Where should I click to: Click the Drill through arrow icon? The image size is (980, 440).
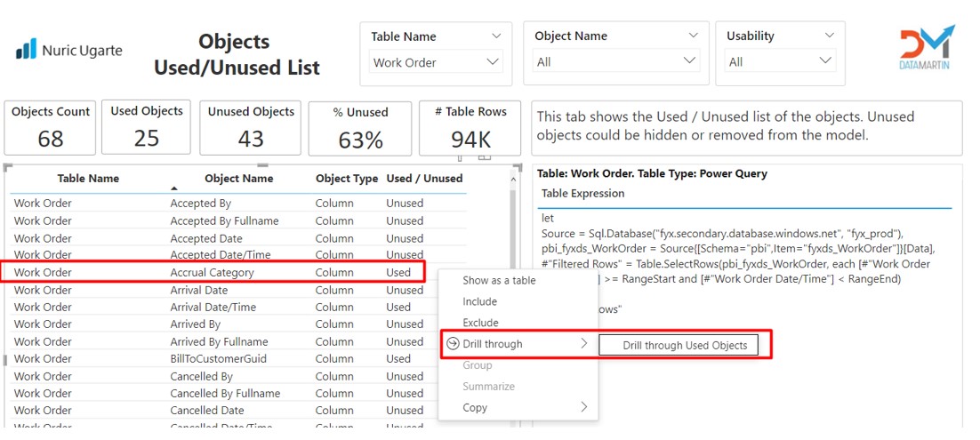(454, 344)
